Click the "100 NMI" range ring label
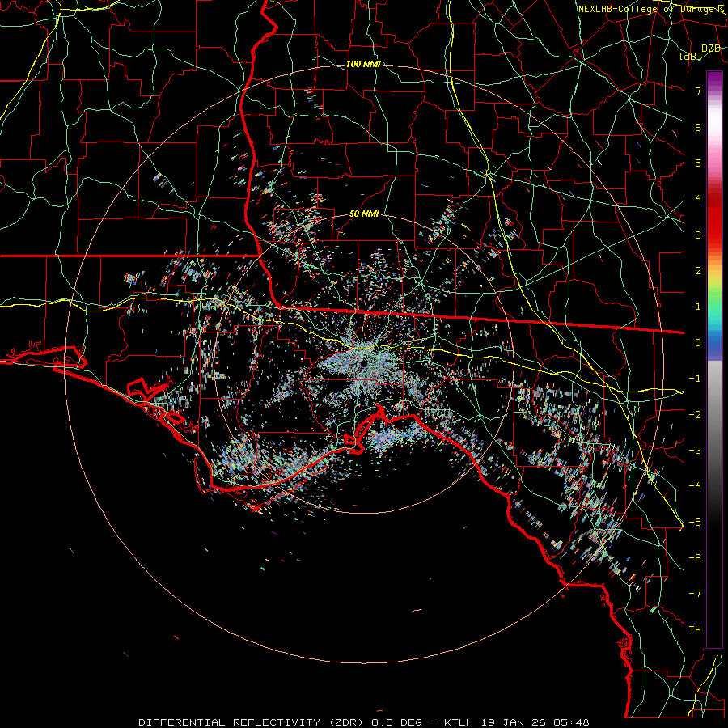 tap(363, 64)
